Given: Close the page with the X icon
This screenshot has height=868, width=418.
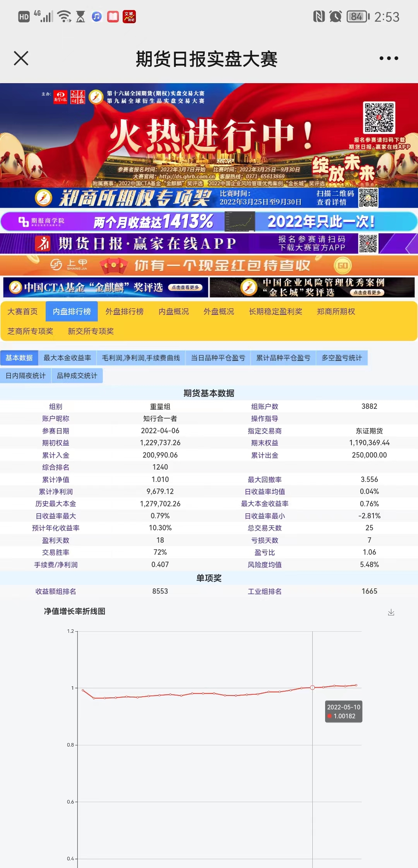Looking at the screenshot, I should (x=21, y=58).
